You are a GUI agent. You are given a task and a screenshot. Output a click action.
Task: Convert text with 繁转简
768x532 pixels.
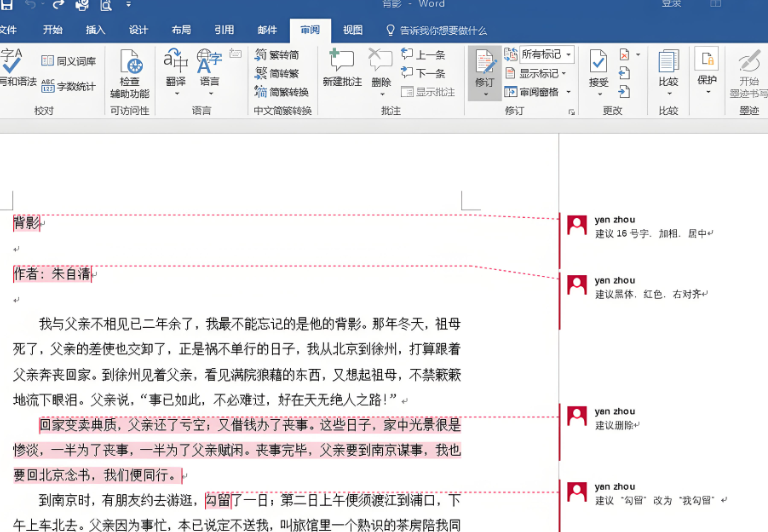(276, 55)
